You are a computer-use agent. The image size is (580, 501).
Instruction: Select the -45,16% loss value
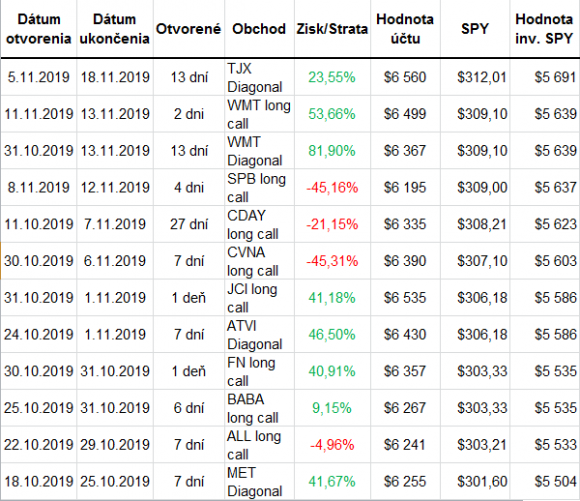[x=332, y=188]
